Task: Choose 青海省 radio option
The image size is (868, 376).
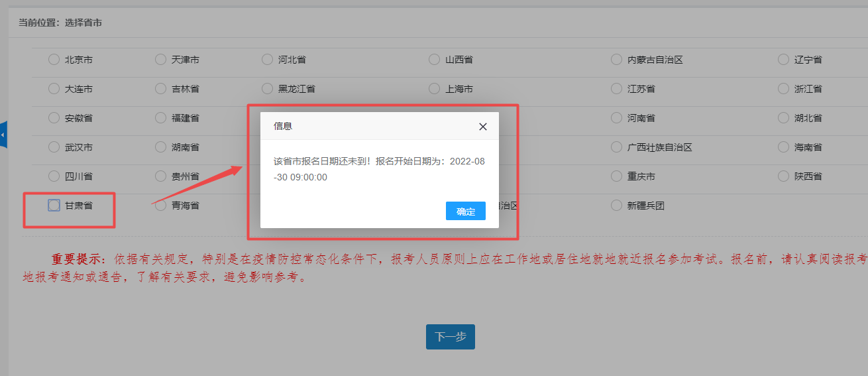Action: click(x=160, y=206)
